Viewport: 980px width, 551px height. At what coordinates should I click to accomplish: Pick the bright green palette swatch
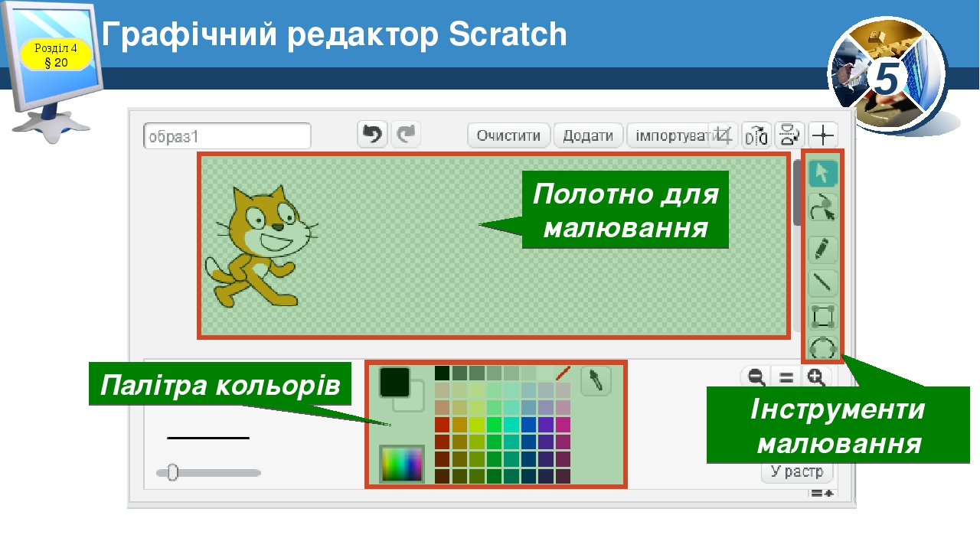pyautogui.click(x=494, y=424)
